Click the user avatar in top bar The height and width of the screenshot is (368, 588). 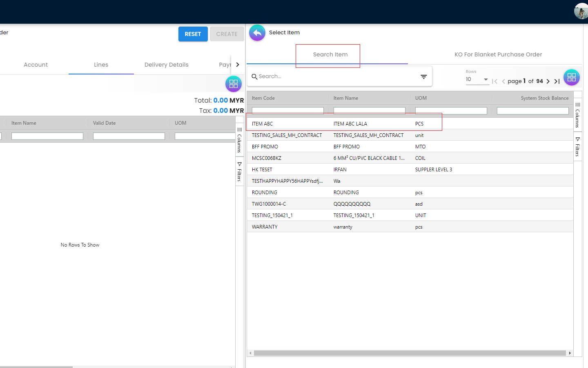[581, 11]
